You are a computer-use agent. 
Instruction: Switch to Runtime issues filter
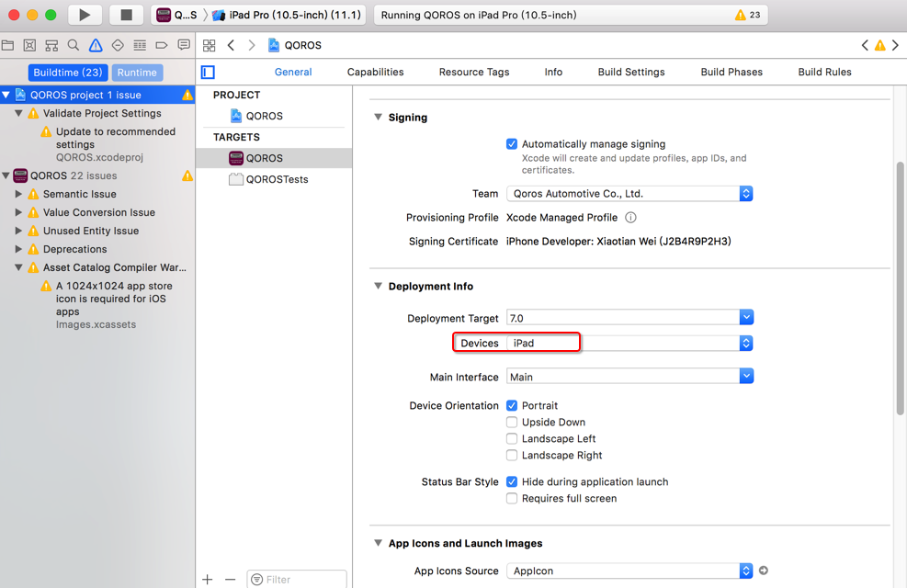pyautogui.click(x=137, y=73)
